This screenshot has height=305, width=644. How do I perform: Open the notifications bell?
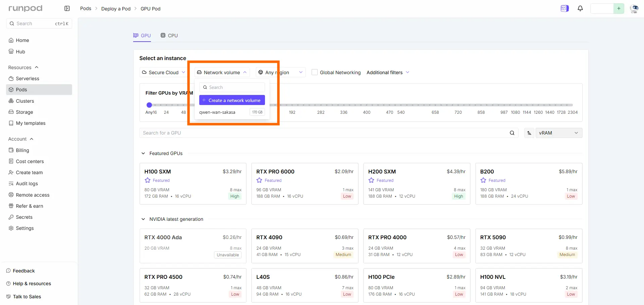click(580, 8)
